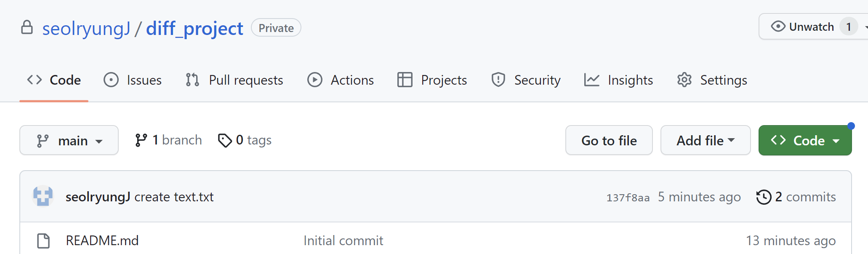Open the main branch selector dropdown
868x254 pixels.
point(69,140)
